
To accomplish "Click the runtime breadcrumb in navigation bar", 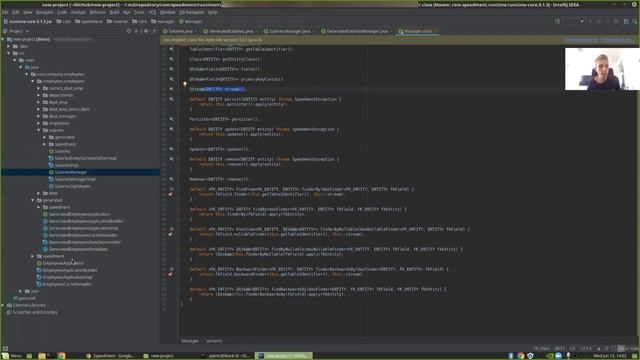I will [x=117, y=21].
